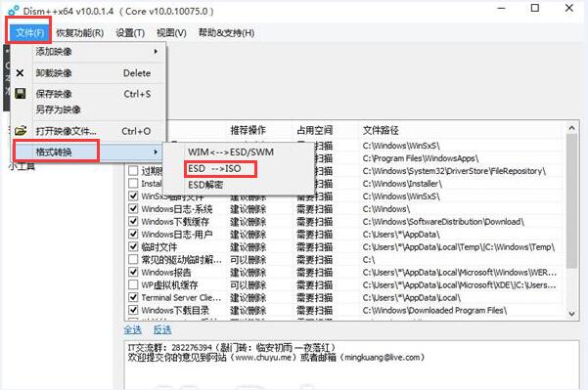
Task: Click the 推荐操作 column header
Action: [x=248, y=130]
